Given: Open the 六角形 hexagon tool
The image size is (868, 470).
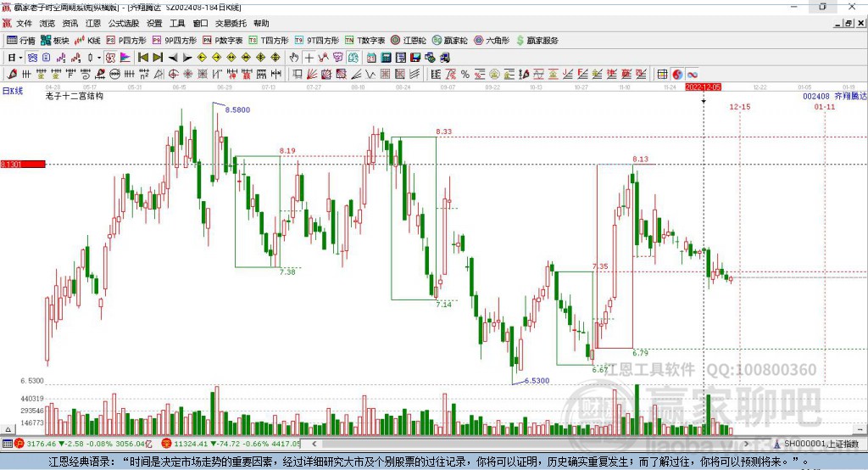Looking at the screenshot, I should [492, 41].
